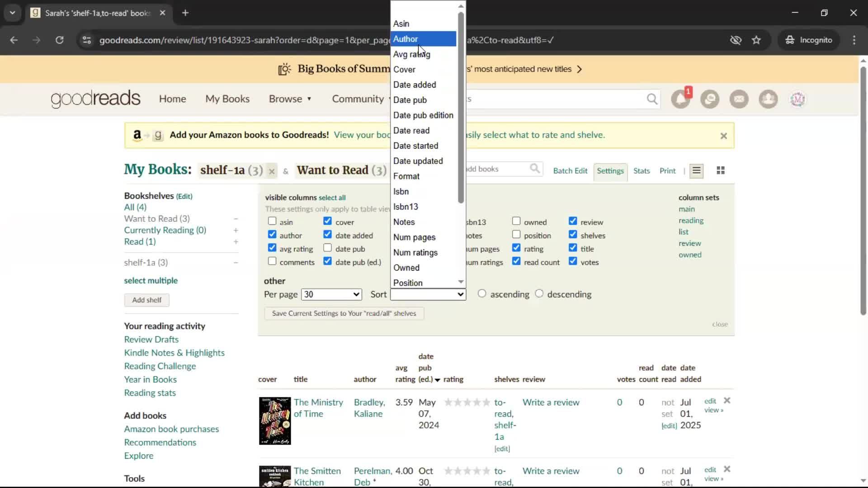Click select all visible columns link
Viewport: 868px width, 488px height.
pyautogui.click(x=332, y=197)
